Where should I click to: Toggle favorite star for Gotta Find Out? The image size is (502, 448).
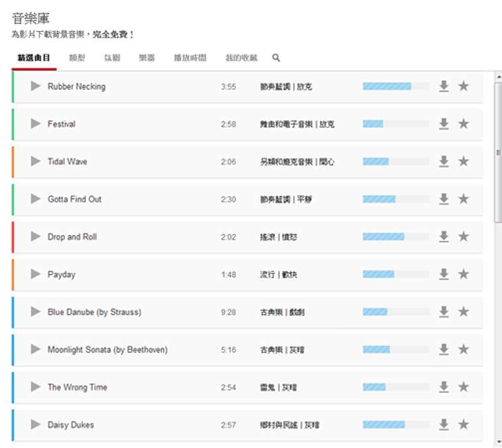(464, 199)
